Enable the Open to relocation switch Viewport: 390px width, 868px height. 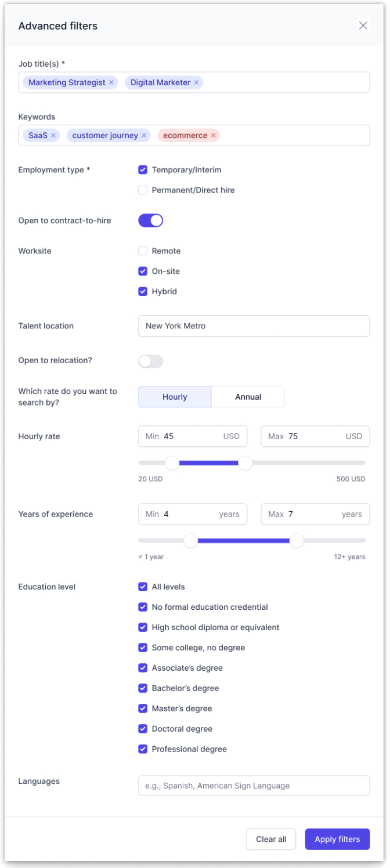click(x=151, y=361)
